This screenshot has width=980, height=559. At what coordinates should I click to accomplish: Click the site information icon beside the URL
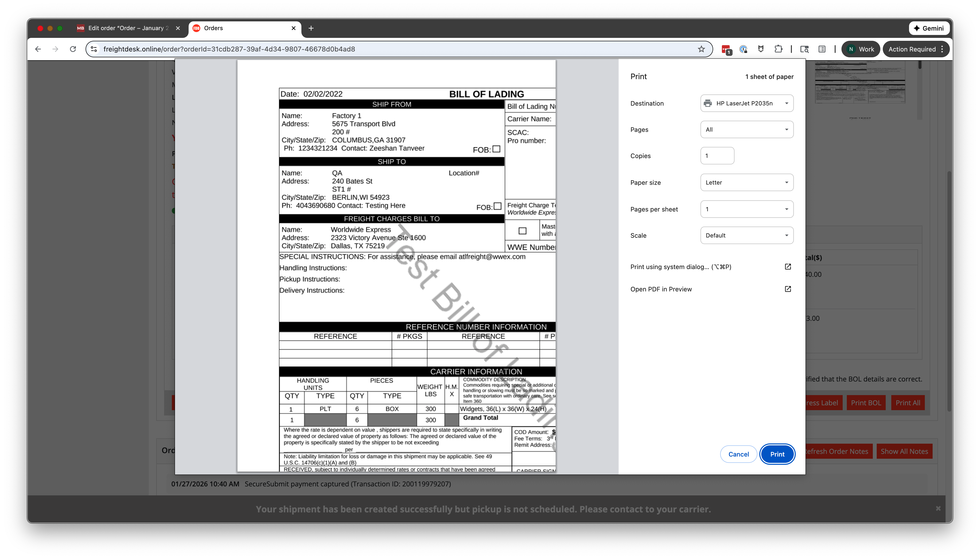94,49
